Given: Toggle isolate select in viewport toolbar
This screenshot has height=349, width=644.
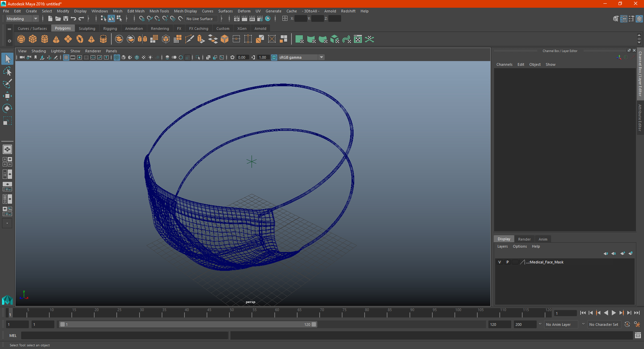Looking at the screenshot, I should click(198, 57).
